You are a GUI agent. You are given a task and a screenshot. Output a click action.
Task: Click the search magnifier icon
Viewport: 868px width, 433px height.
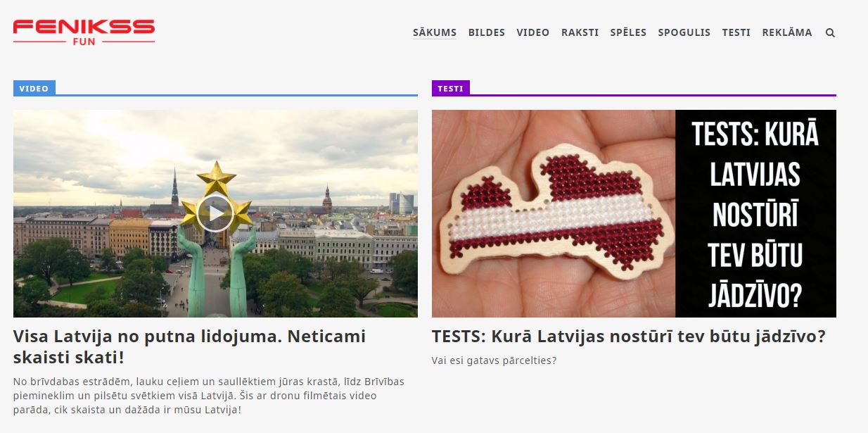[x=830, y=32]
